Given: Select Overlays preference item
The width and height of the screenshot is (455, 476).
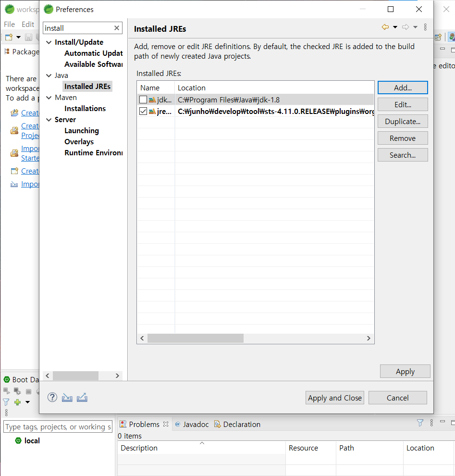Looking at the screenshot, I should click(x=79, y=142).
